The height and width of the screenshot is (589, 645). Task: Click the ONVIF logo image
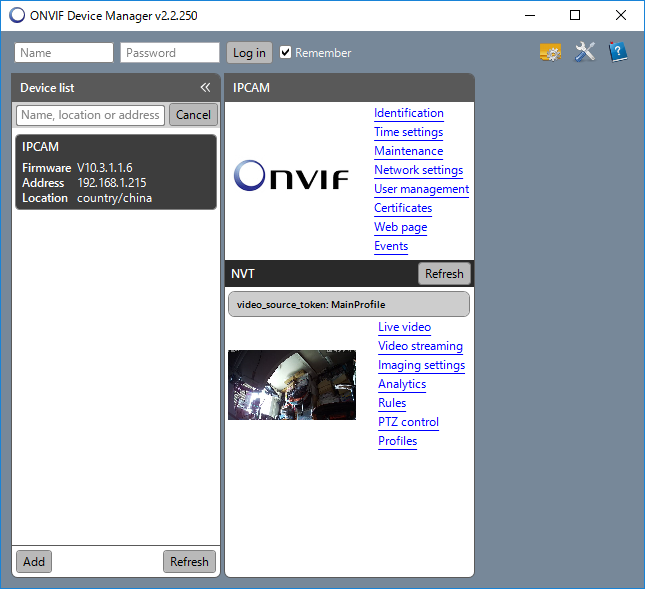tap(291, 176)
